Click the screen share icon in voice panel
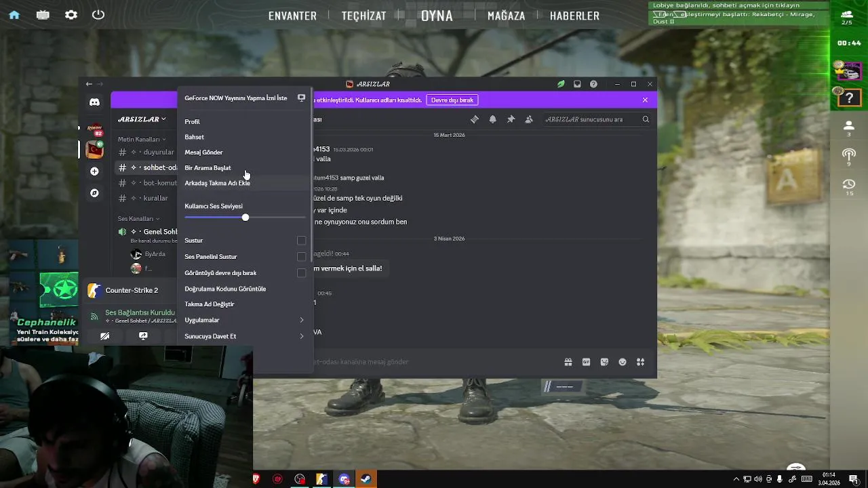868x488 pixels. 143,336
